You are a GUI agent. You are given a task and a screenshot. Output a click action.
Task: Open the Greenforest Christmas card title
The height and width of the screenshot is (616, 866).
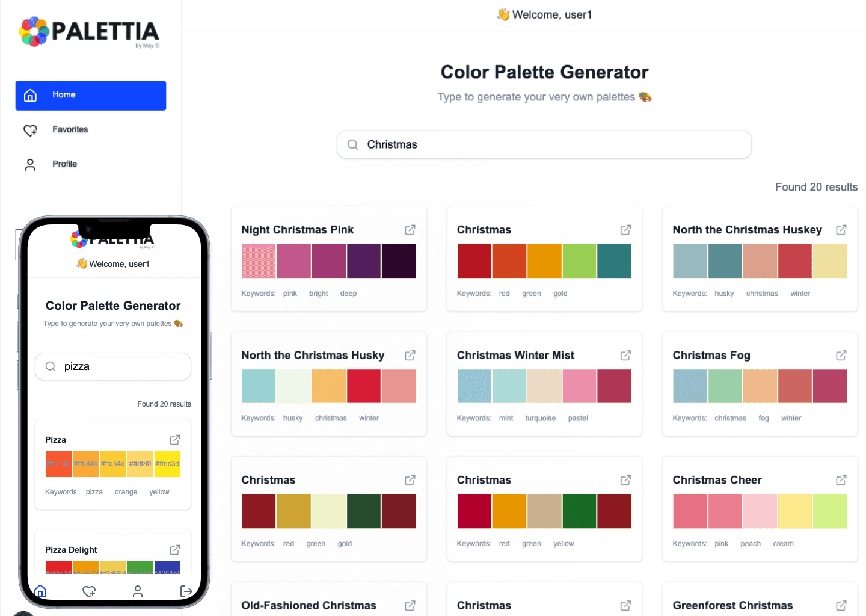(732, 605)
